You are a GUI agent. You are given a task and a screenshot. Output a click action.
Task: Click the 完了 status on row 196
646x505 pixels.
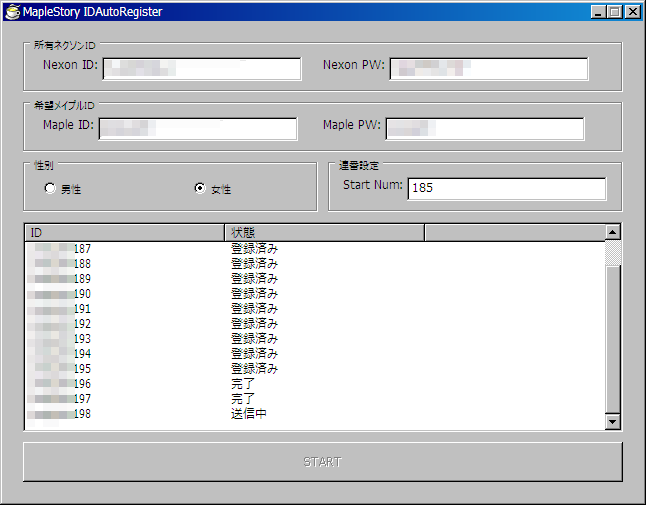pyautogui.click(x=243, y=383)
